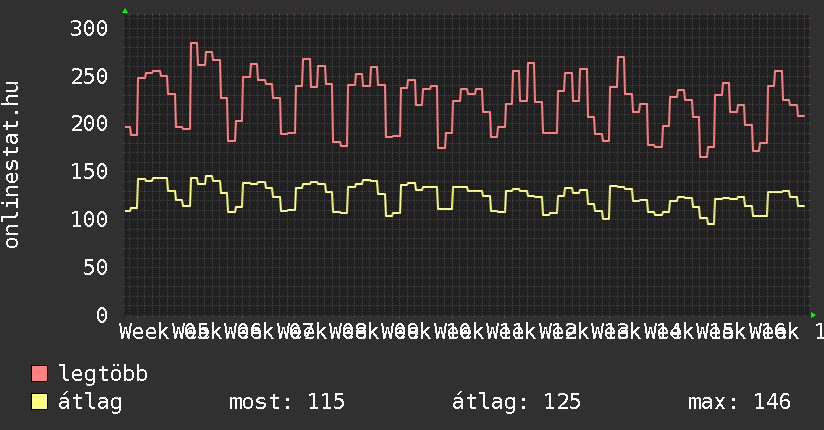Click the green arrow atop the y-axis
This screenshot has height=430, width=824.
[x=125, y=11]
